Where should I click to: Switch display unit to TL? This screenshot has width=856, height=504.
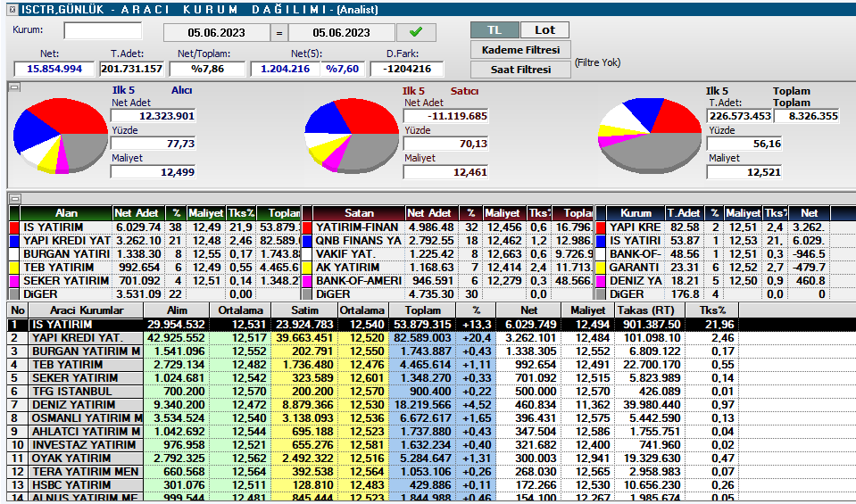point(494,30)
